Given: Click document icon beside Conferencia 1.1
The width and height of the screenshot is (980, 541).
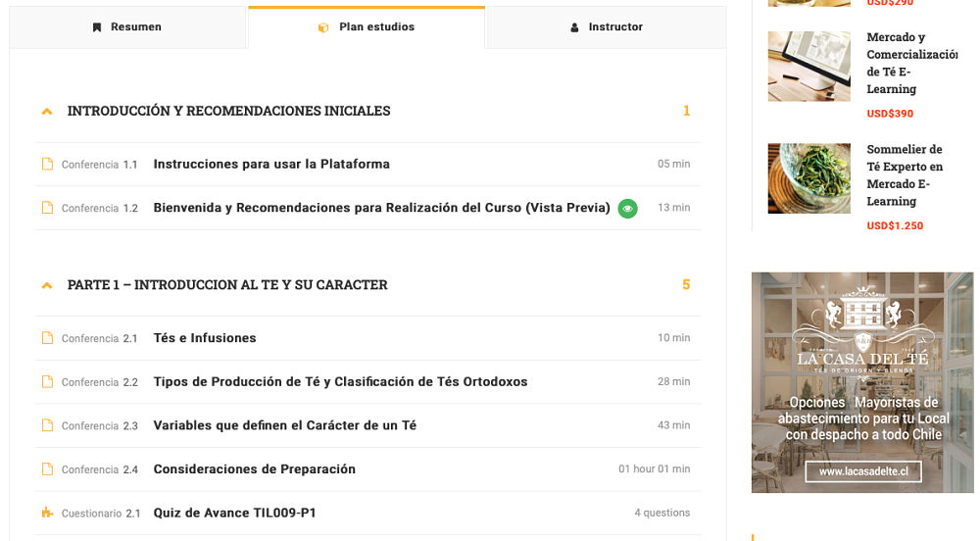Looking at the screenshot, I should 47,165.
